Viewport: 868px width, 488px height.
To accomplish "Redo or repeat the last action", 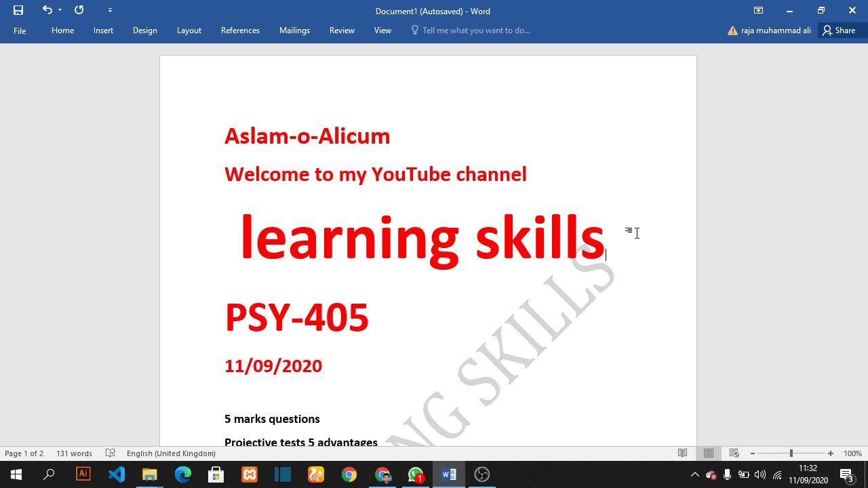I will coord(79,10).
